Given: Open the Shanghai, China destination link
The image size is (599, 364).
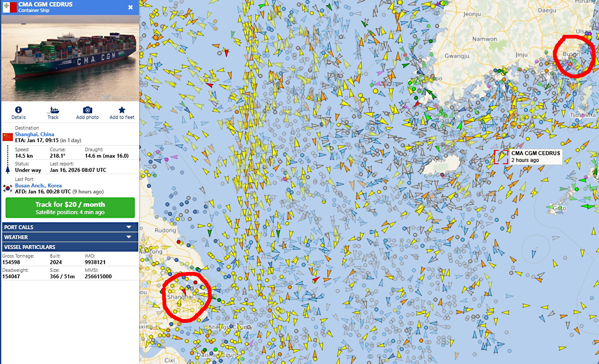Looking at the screenshot, I should (34, 134).
